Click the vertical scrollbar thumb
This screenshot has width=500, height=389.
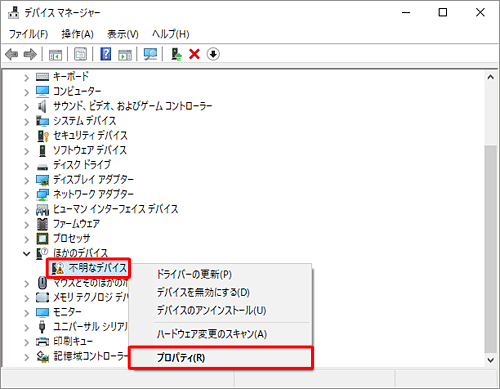coord(490,248)
